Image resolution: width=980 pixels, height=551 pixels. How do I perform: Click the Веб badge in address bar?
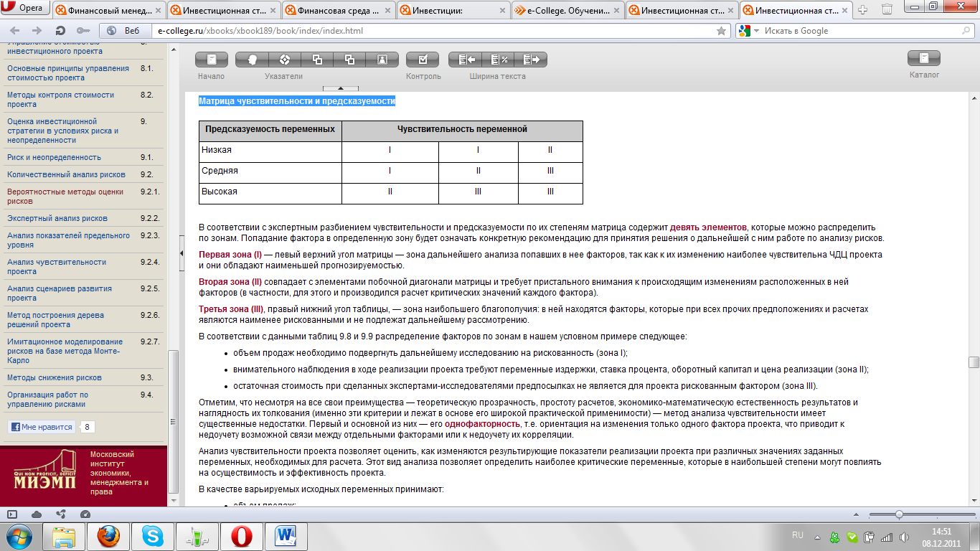coord(125,31)
